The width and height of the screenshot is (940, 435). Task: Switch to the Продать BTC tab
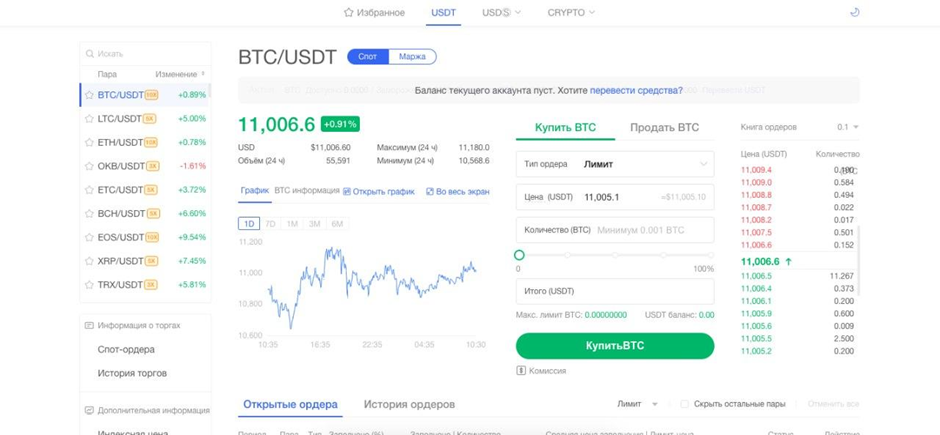click(664, 127)
